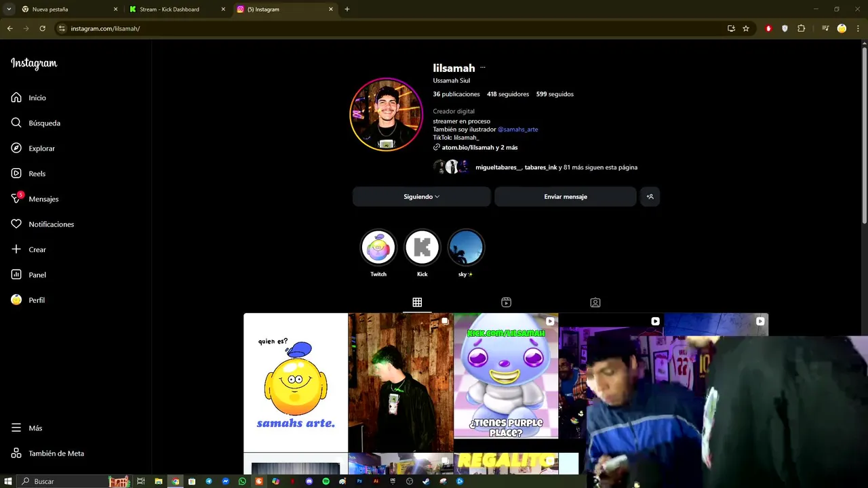This screenshot has height=488, width=868.
Task: Open Steam from the taskbar
Action: coord(426,481)
